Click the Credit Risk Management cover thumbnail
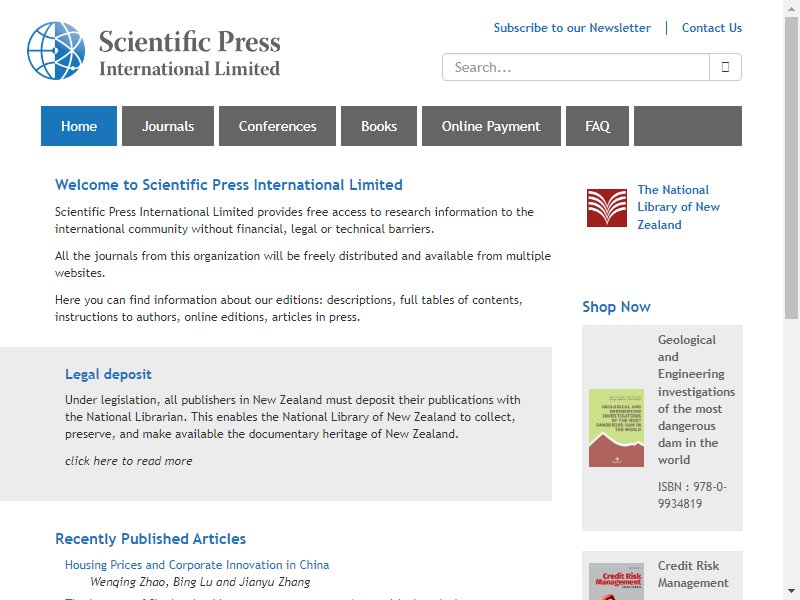 [x=616, y=581]
